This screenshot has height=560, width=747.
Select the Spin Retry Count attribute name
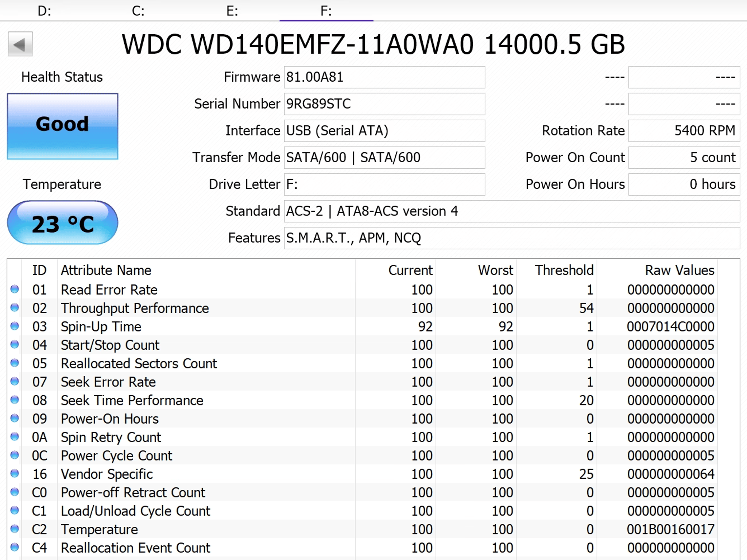point(111,437)
